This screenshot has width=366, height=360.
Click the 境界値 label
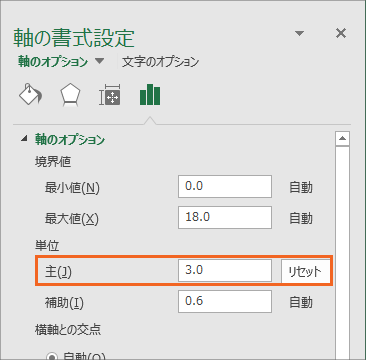[53, 162]
